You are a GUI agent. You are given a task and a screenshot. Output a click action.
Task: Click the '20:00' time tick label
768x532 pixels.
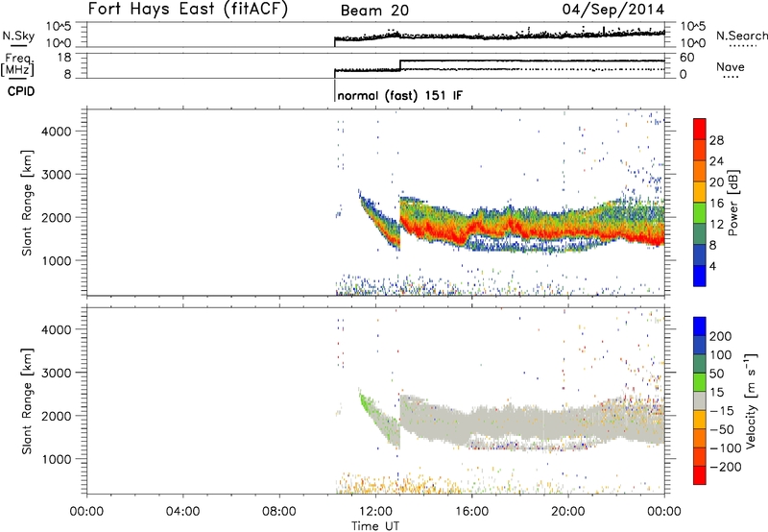pos(567,512)
